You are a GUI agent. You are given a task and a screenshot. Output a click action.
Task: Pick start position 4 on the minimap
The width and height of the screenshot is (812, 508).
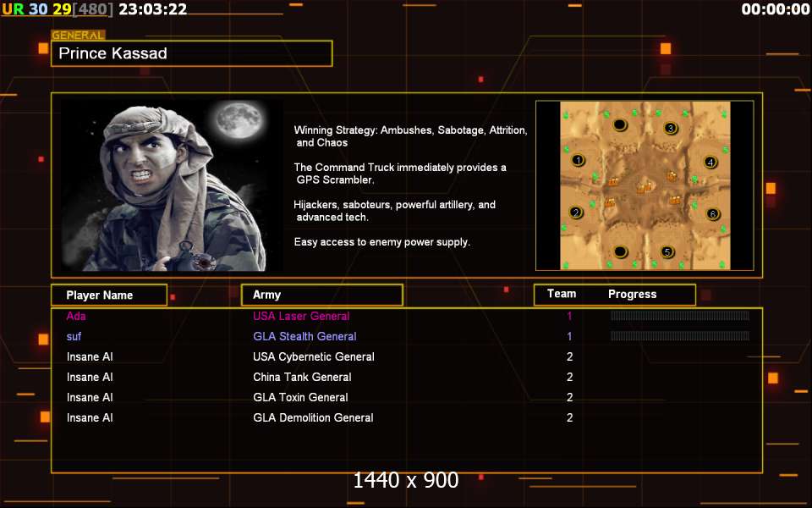pyautogui.click(x=710, y=162)
